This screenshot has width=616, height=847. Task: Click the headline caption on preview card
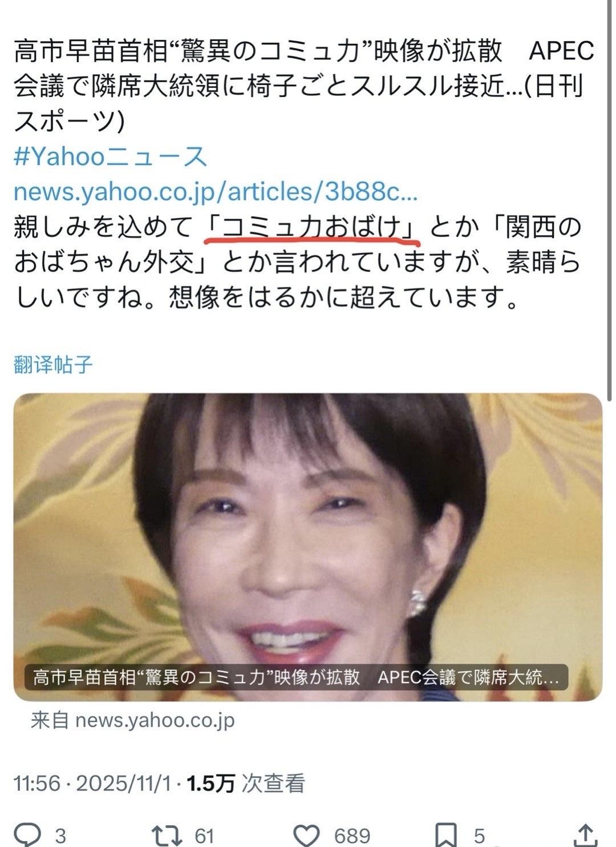(297, 677)
